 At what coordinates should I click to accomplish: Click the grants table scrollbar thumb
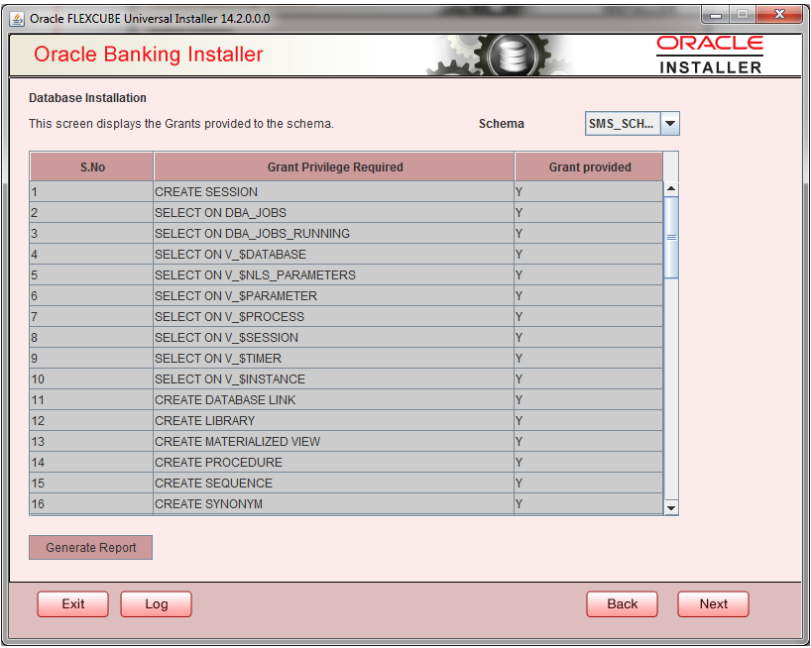(671, 238)
